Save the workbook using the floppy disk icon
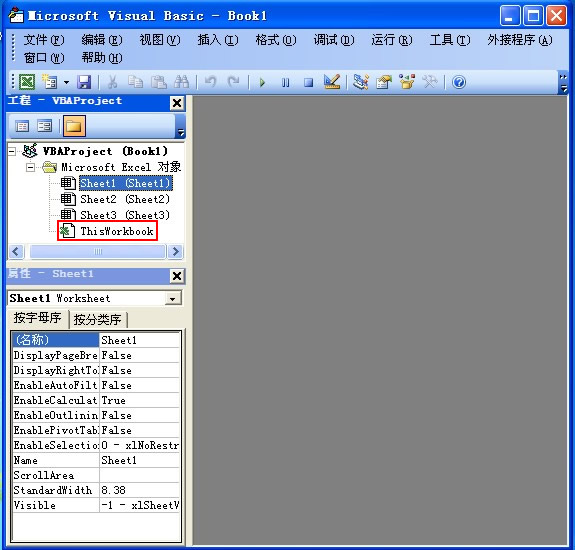575x550 pixels. coord(84,82)
